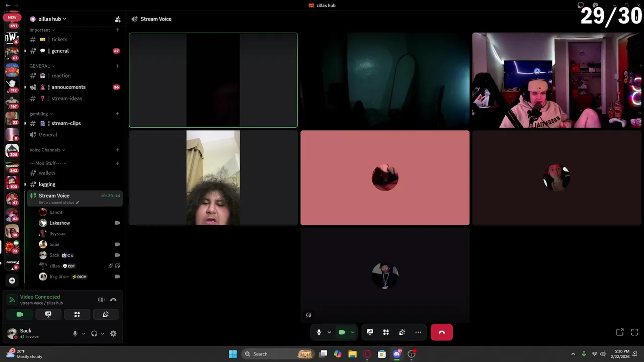Invite people to zillas hub server
The width and height of the screenshot is (644, 362).
tap(118, 19)
